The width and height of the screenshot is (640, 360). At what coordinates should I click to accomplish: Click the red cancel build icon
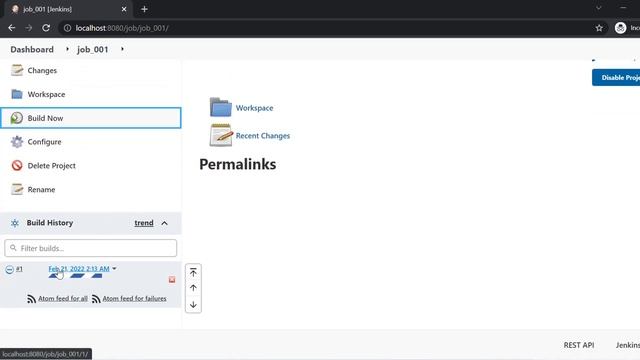pos(172,280)
